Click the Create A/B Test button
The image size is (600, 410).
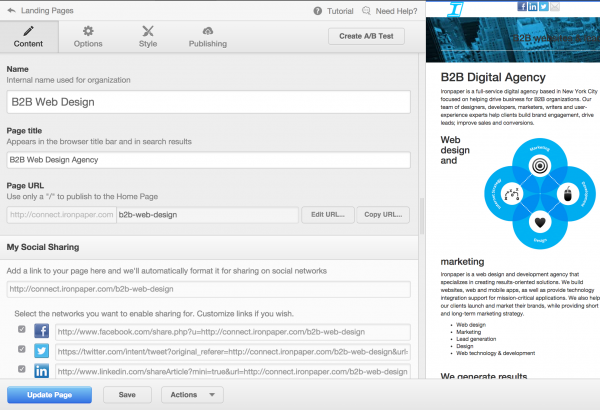point(366,36)
